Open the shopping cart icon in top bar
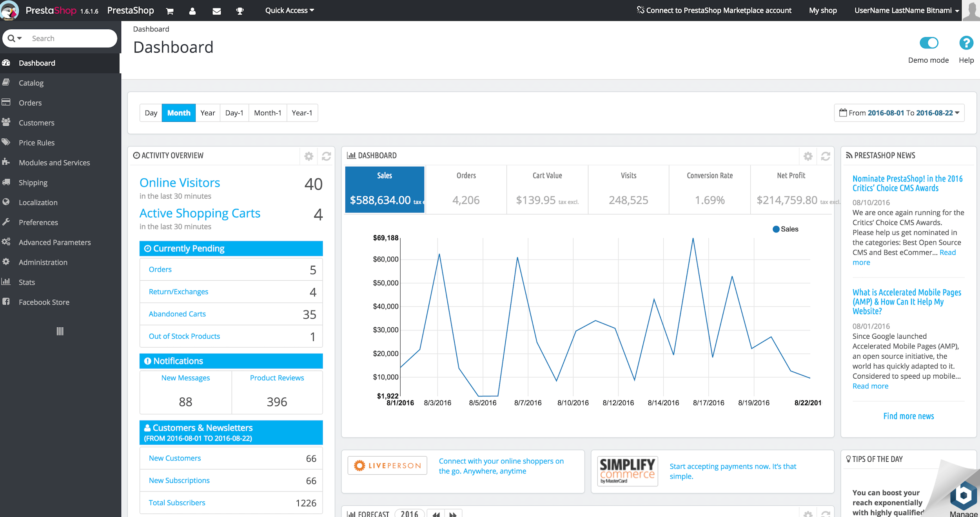 tap(170, 10)
